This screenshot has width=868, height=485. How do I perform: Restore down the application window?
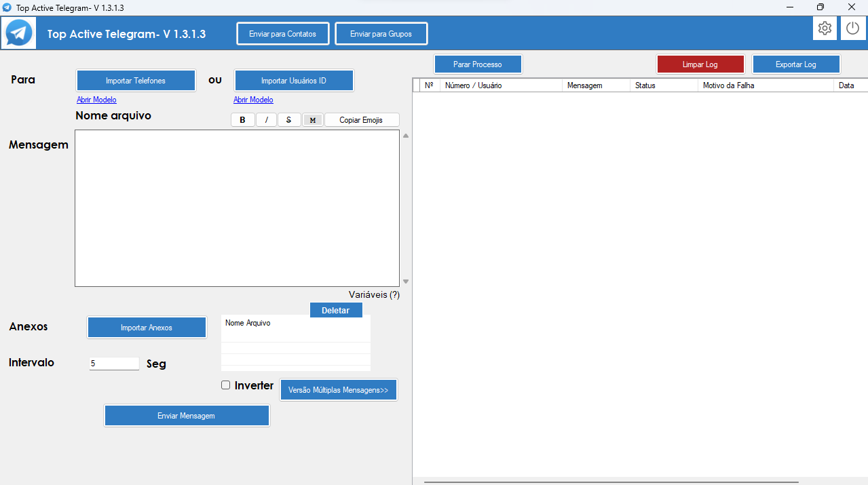point(820,7)
